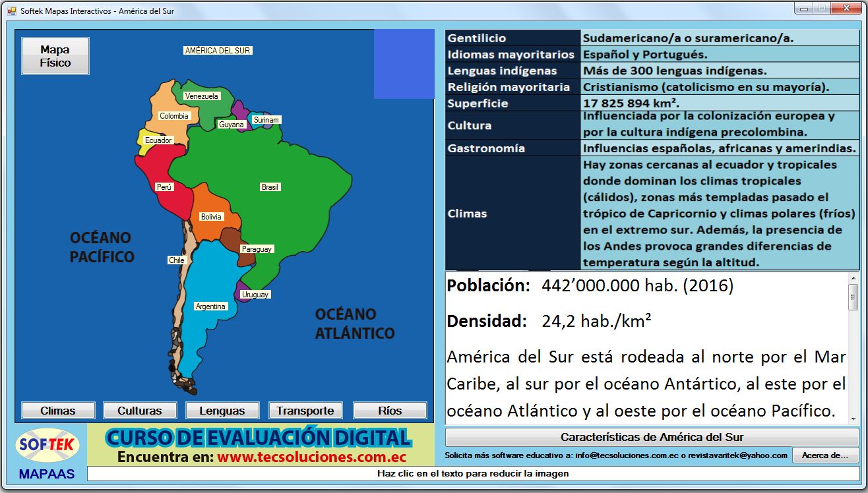Click the Venezuela map label
This screenshot has width=868, height=493.
pos(201,96)
